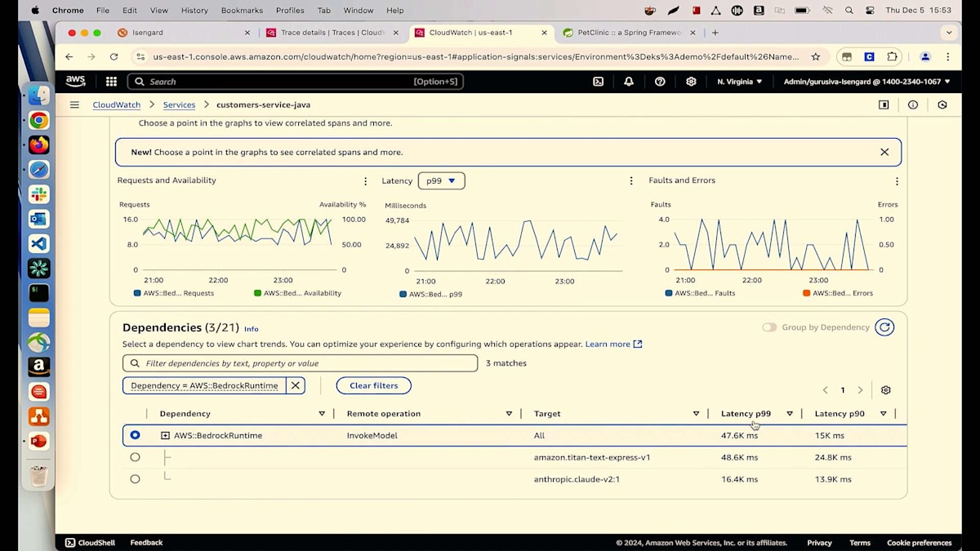Focus the AWS console Search box
This screenshot has height=551, width=980.
click(x=296, y=82)
